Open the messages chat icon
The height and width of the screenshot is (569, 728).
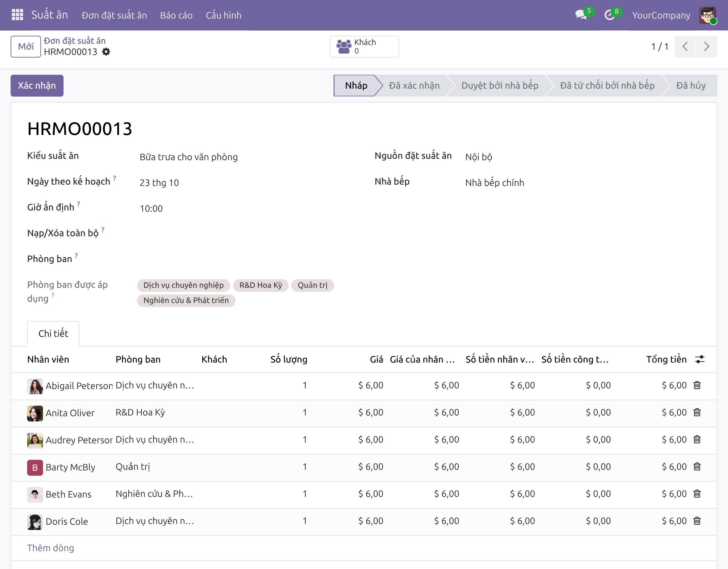click(581, 15)
